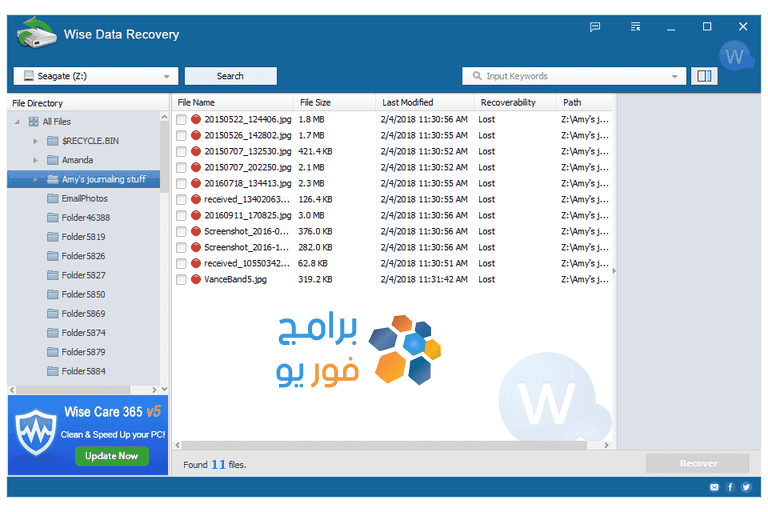
Task: Click the Recover button
Action: (x=697, y=463)
